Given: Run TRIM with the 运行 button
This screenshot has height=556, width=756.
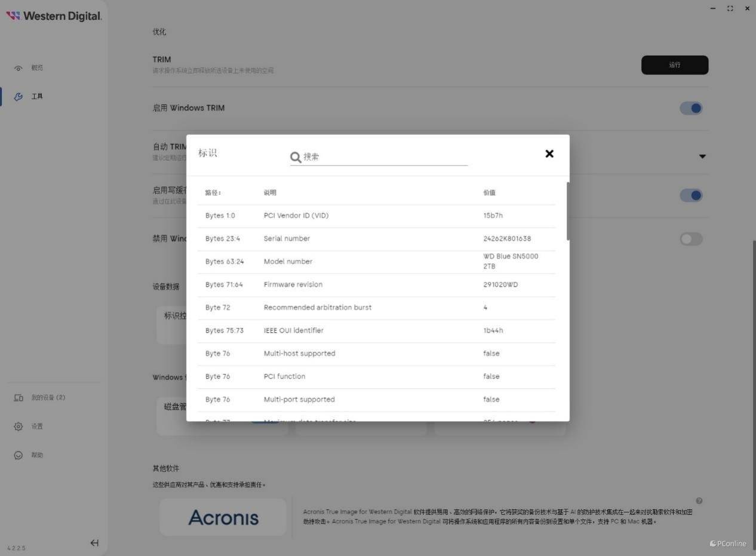Looking at the screenshot, I should (675, 65).
